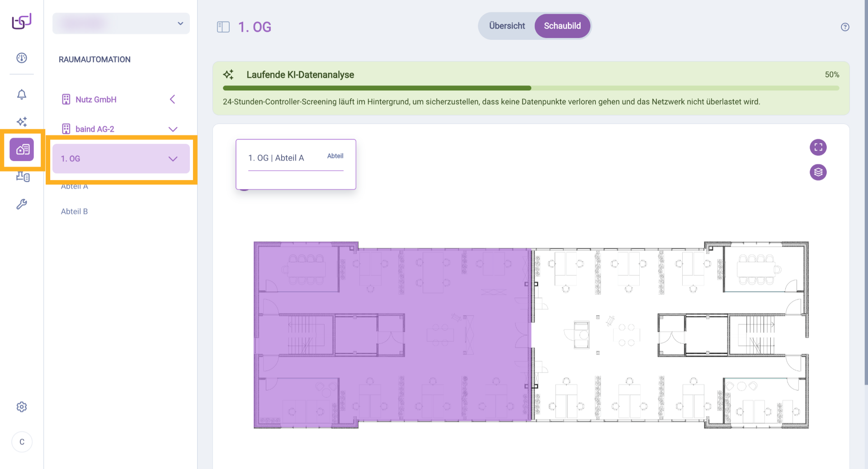This screenshot has width=868, height=469.
Task: Select the room automation building icon
Action: pyautogui.click(x=22, y=150)
